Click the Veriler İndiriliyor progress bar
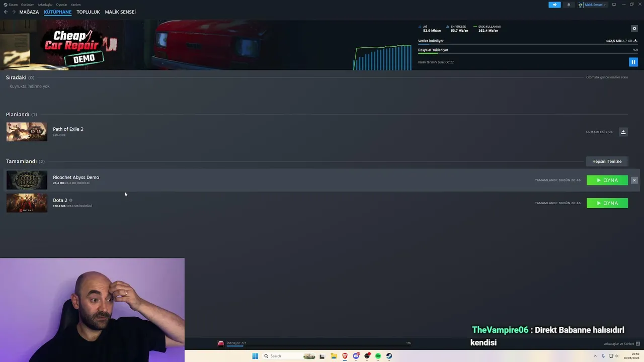 pyautogui.click(x=528, y=45)
